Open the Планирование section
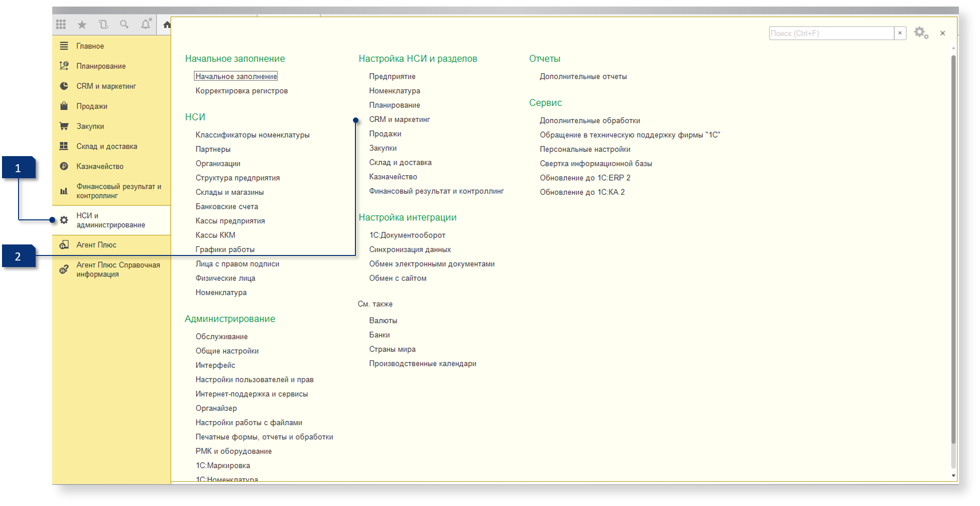 (101, 66)
